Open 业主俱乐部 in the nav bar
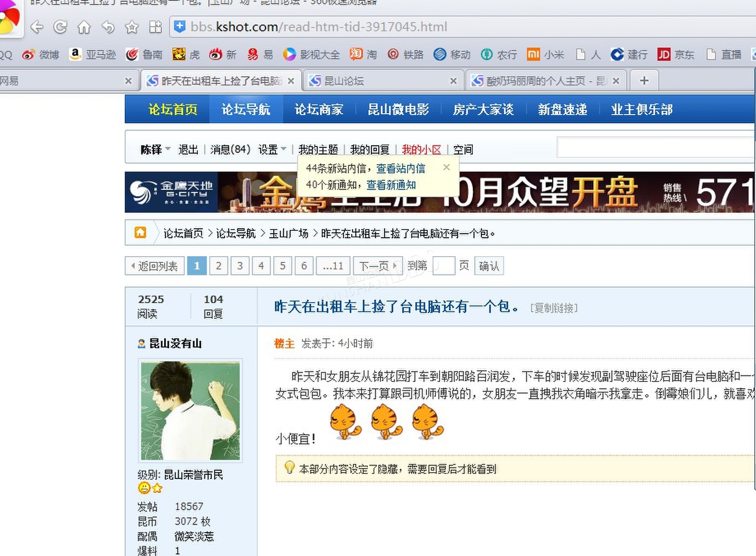The width and height of the screenshot is (756, 556). (x=642, y=109)
